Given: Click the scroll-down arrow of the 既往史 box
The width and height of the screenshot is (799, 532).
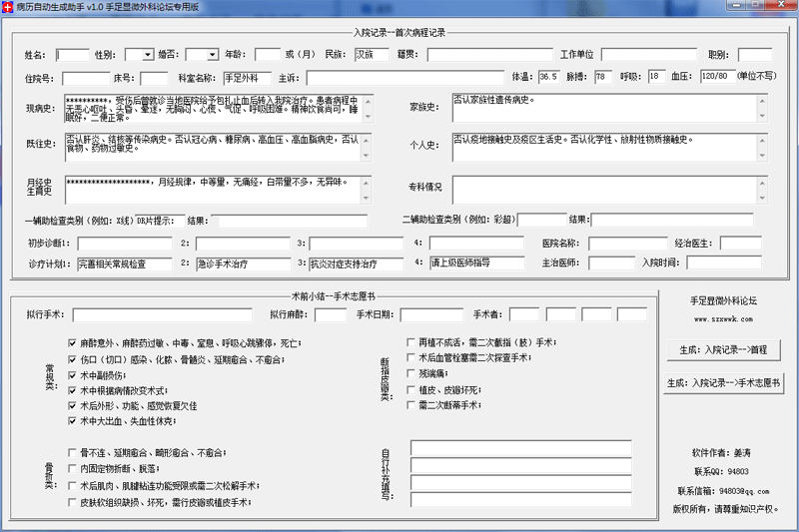Looking at the screenshot, I should pyautogui.click(x=366, y=156).
